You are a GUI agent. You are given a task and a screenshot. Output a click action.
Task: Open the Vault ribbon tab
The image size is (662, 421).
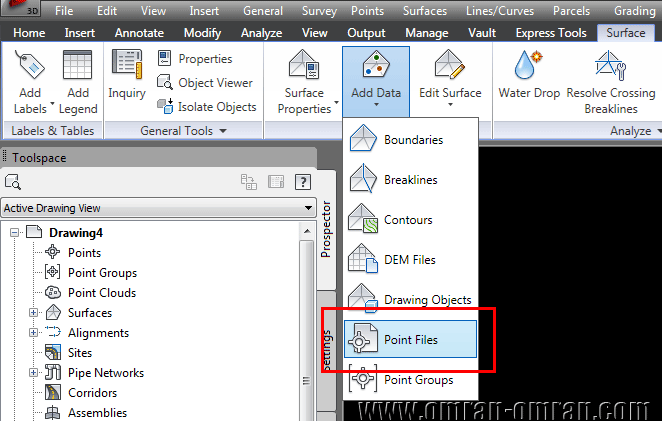(482, 33)
